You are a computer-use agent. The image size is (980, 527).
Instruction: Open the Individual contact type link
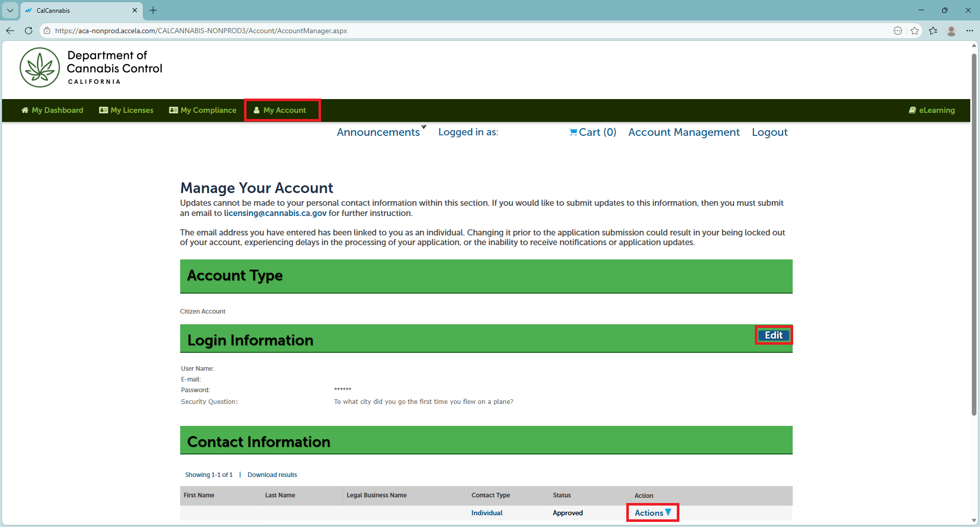pos(487,513)
